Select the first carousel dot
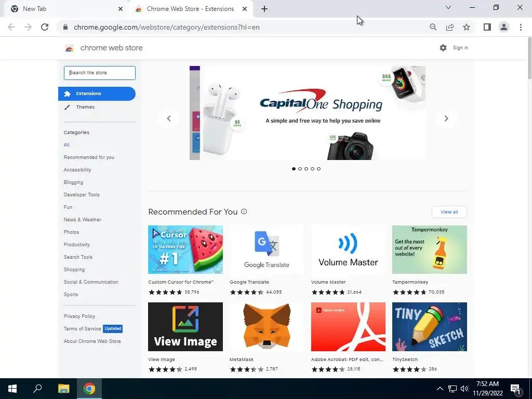 pos(294,169)
